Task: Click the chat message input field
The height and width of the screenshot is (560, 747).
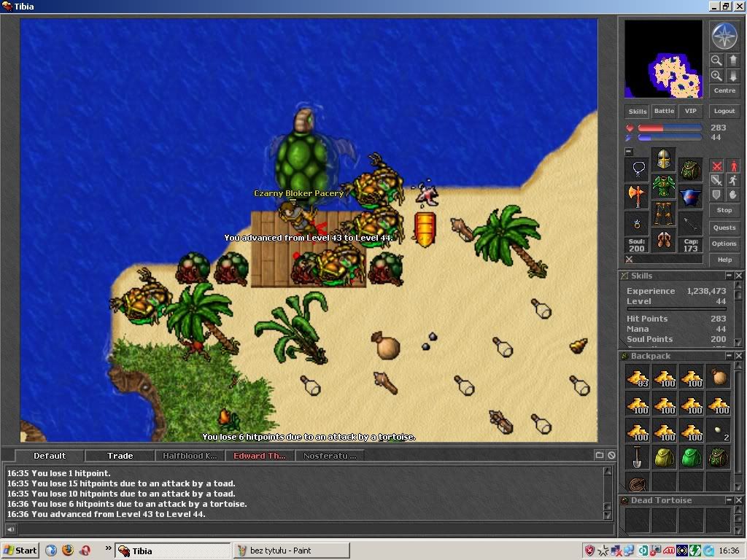Action: pos(314,529)
